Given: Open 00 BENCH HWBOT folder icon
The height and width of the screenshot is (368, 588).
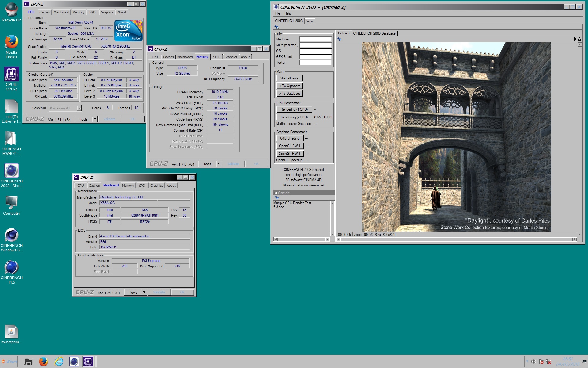Looking at the screenshot, I should pyautogui.click(x=12, y=143).
